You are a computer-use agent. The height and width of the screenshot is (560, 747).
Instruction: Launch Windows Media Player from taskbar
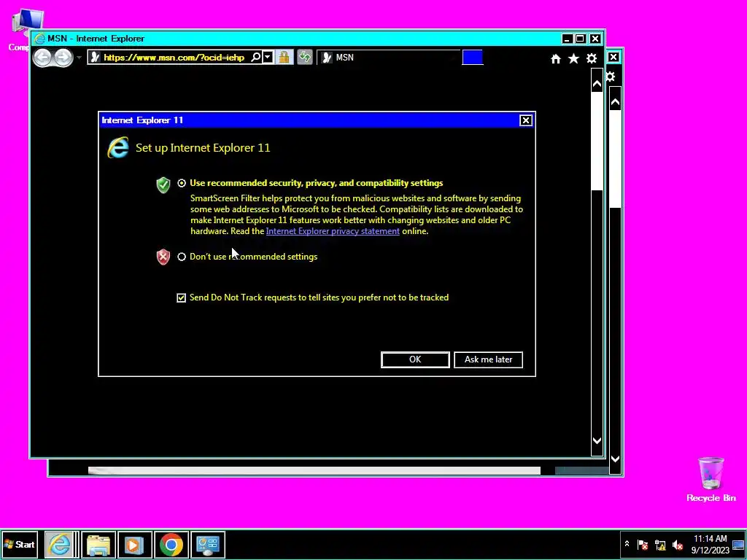click(135, 544)
